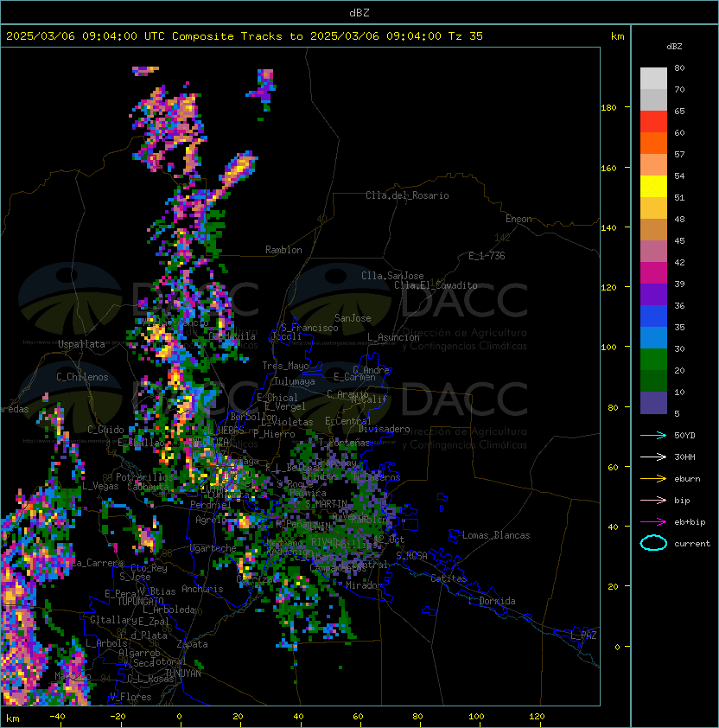Screen dimensions: 719x728
Task: Click the 'La_Carrera' map label
Action: click(x=98, y=563)
